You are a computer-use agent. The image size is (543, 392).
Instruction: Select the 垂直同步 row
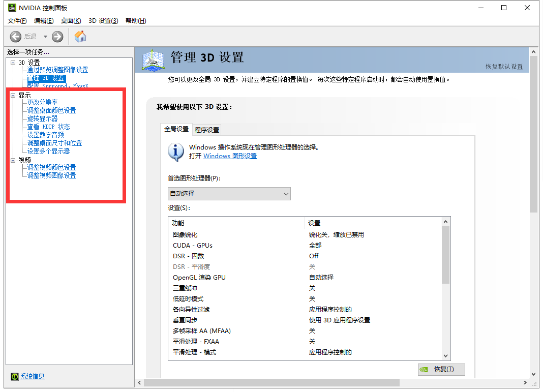pyautogui.click(x=305, y=320)
